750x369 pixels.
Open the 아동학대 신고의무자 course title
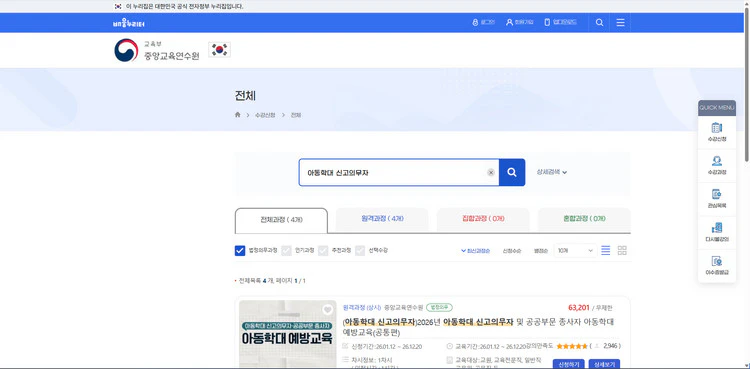(478, 327)
